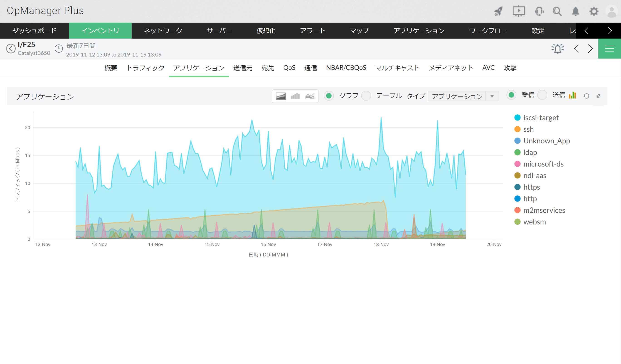Open the タイプ アプリケーション dropdown
The width and height of the screenshot is (621, 364).
[x=463, y=96]
